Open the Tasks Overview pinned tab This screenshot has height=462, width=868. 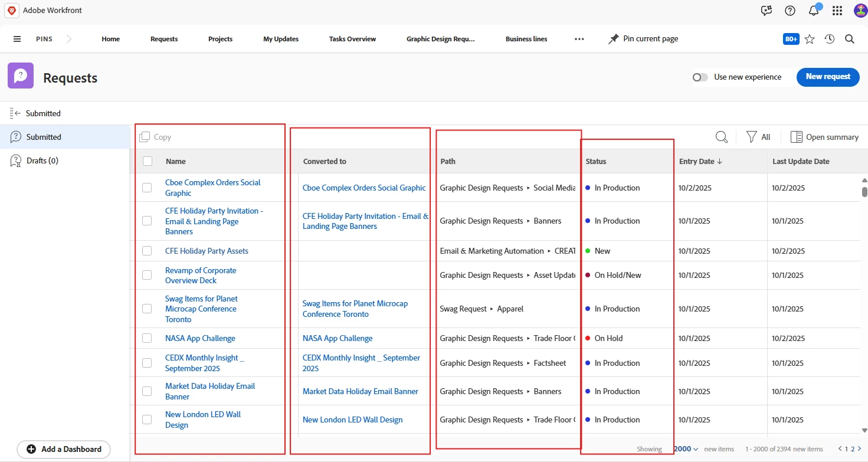click(x=352, y=39)
